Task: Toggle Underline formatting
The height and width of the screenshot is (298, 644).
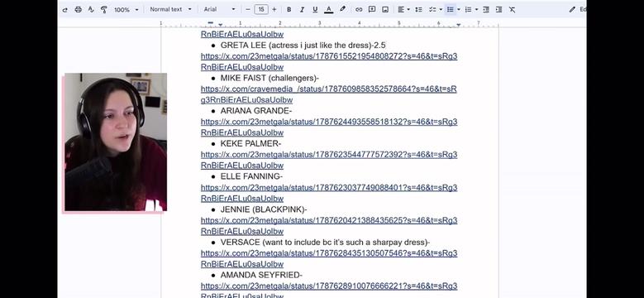Action: coord(315,9)
